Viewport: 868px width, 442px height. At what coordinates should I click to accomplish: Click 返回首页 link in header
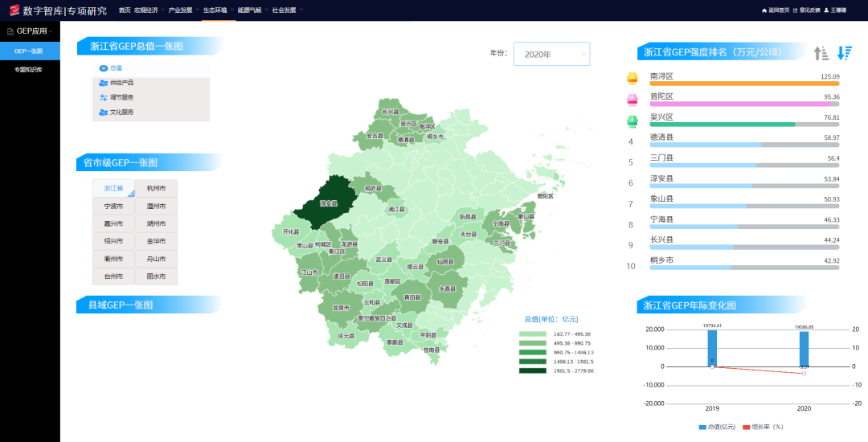[x=779, y=10]
